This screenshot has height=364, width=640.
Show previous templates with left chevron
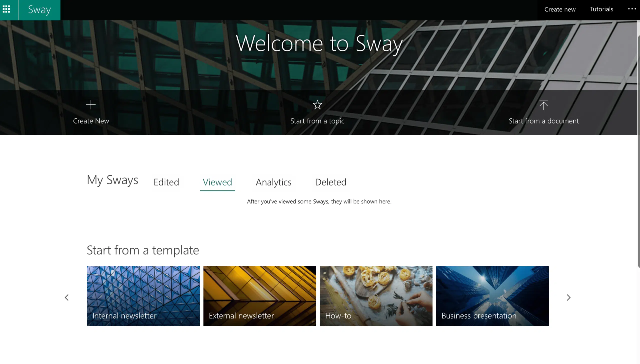(66, 297)
